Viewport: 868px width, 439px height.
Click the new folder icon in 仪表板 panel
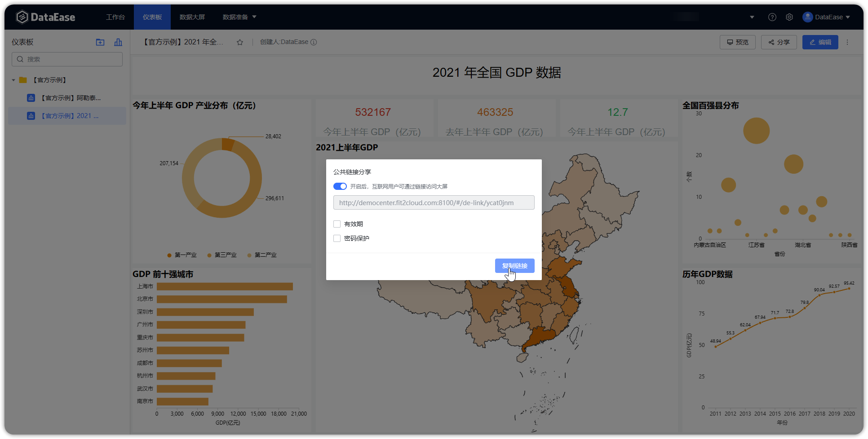pos(100,42)
